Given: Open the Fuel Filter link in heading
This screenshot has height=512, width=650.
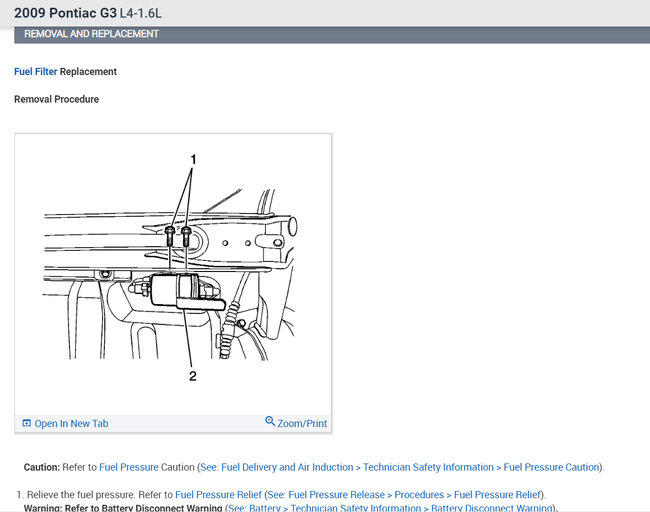Looking at the screenshot, I should (36, 72).
